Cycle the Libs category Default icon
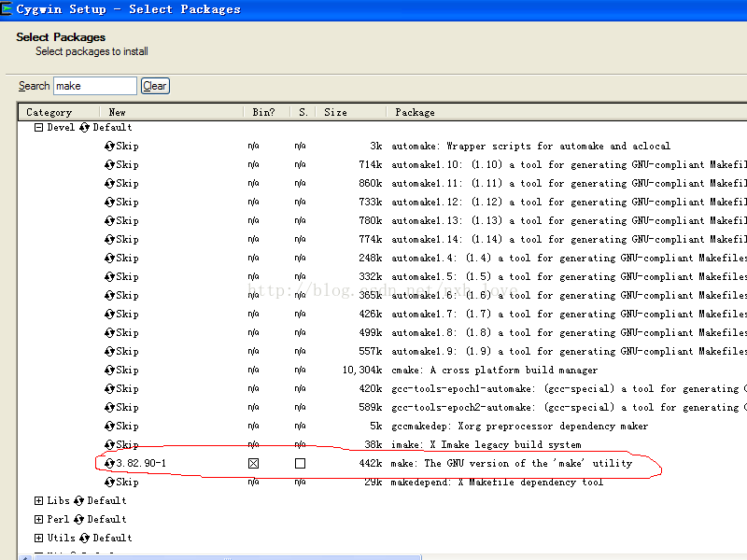 tap(79, 501)
